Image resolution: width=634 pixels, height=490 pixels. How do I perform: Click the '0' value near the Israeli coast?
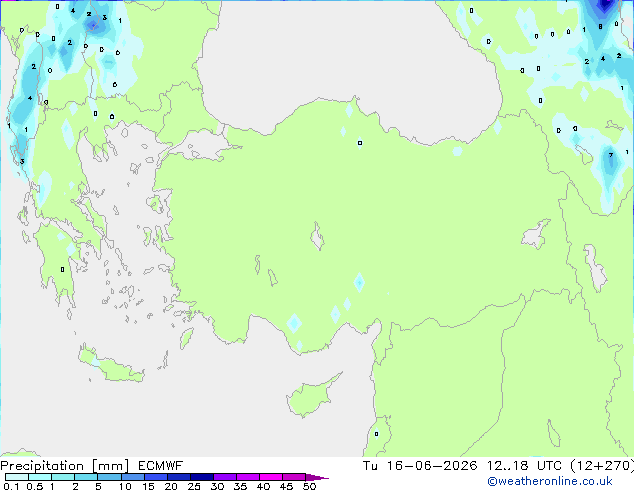click(x=376, y=434)
